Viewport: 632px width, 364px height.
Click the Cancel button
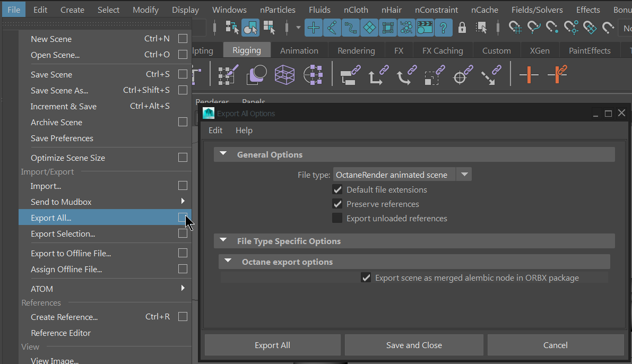[556, 345]
